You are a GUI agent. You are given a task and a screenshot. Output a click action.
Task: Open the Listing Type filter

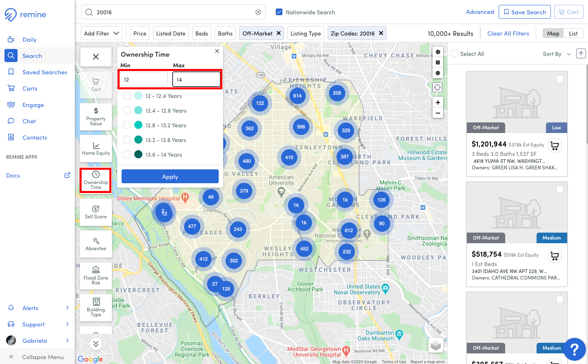[x=306, y=33]
